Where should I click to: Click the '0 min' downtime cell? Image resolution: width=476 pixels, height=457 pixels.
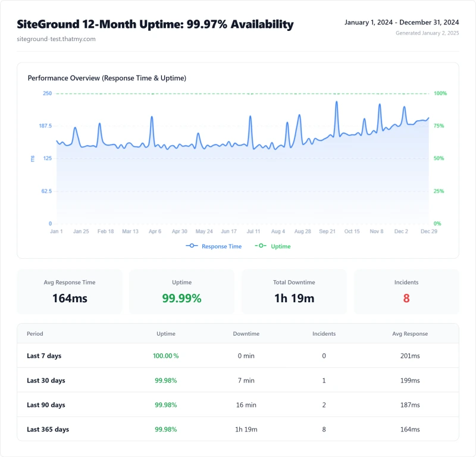[x=246, y=356]
